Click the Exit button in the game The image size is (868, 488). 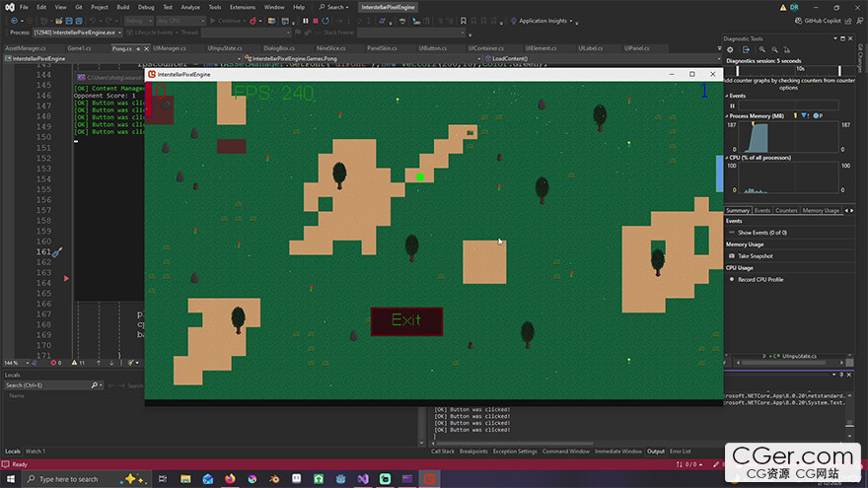406,320
